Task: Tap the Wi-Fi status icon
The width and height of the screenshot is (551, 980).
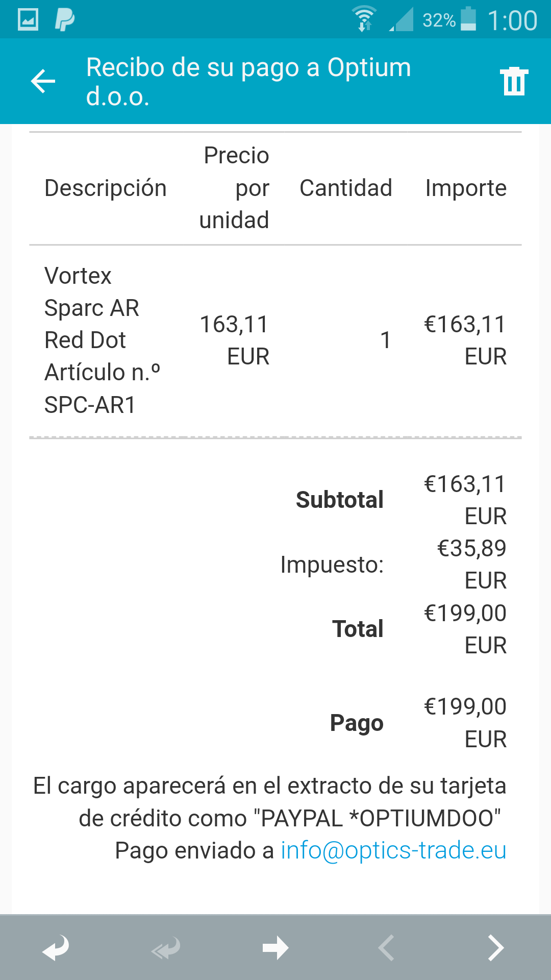Action: [364, 20]
